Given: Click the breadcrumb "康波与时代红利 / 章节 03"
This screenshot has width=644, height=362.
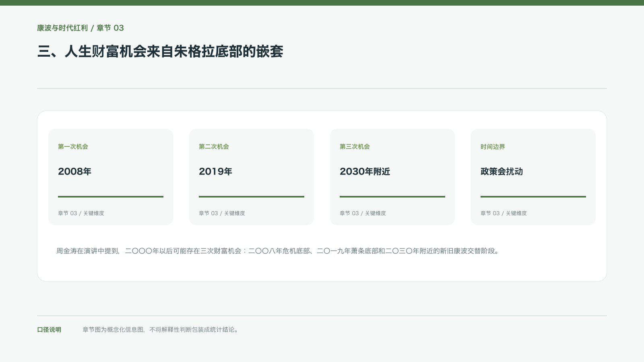Looking at the screenshot, I should click(x=80, y=28).
